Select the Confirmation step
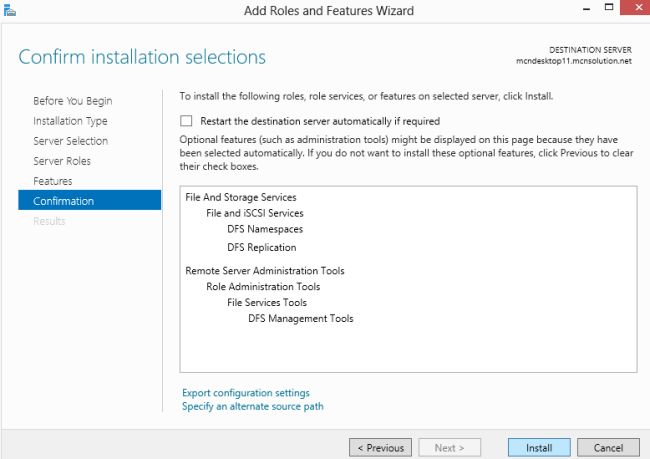650x459 pixels. 64,201
